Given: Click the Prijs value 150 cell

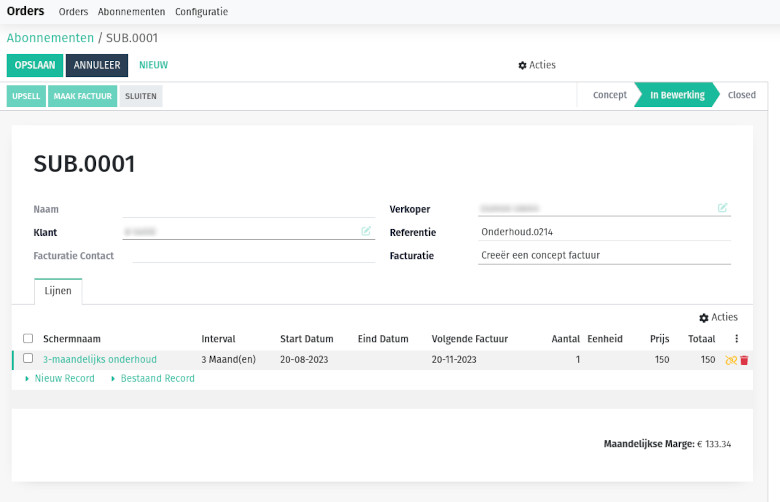Looking at the screenshot, I should (x=662, y=359).
